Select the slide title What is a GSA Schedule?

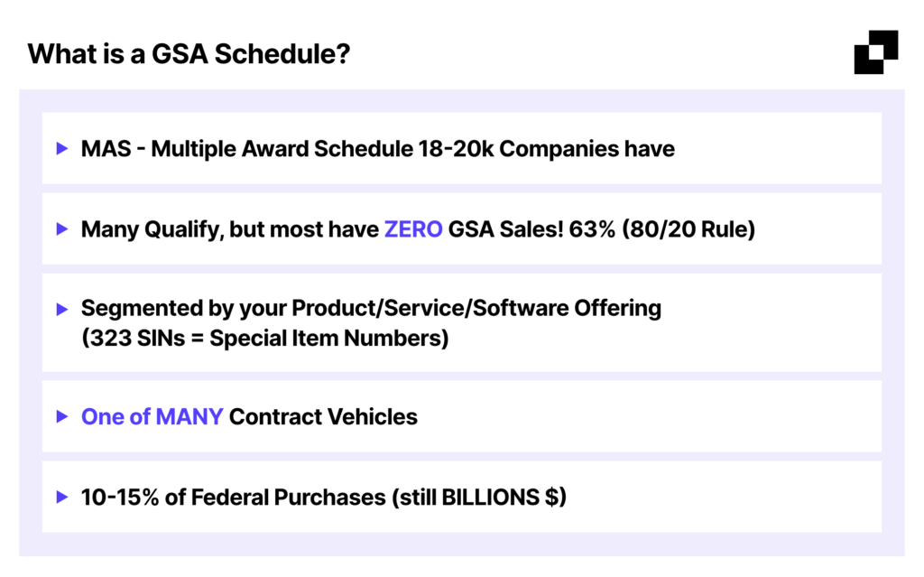click(189, 53)
